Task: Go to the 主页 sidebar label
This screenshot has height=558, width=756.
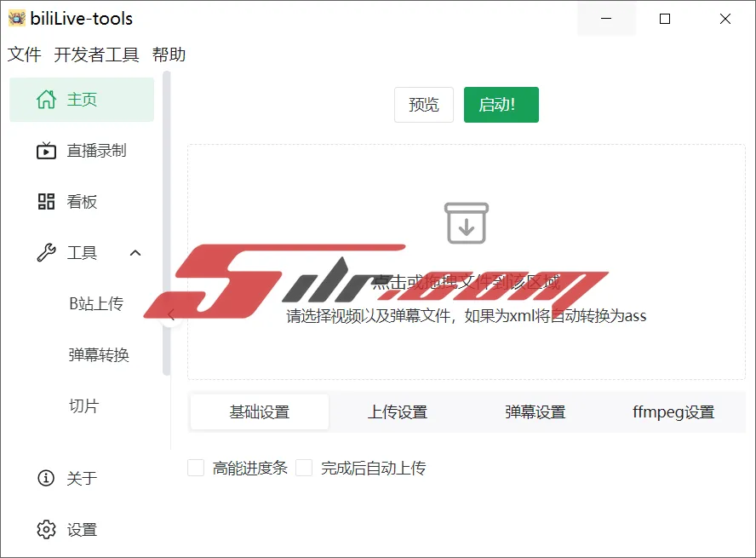Action: pyautogui.click(x=82, y=100)
